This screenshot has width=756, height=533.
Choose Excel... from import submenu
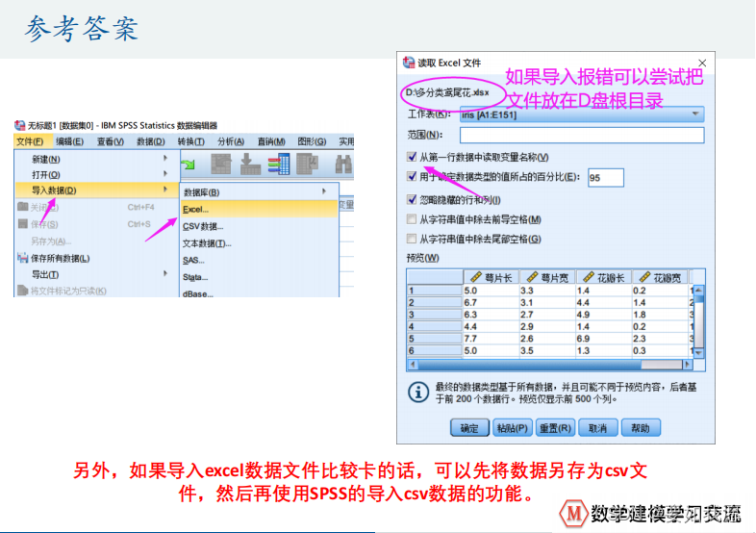coord(260,210)
